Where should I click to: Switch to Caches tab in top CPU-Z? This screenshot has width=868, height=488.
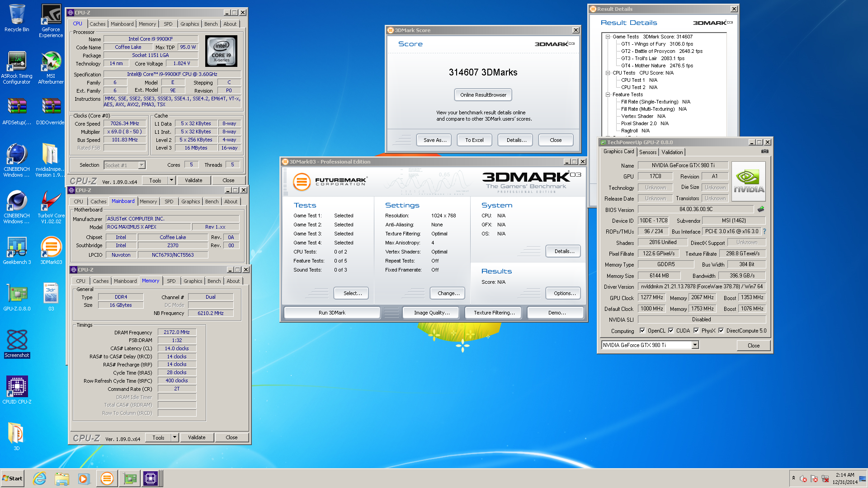tap(97, 24)
